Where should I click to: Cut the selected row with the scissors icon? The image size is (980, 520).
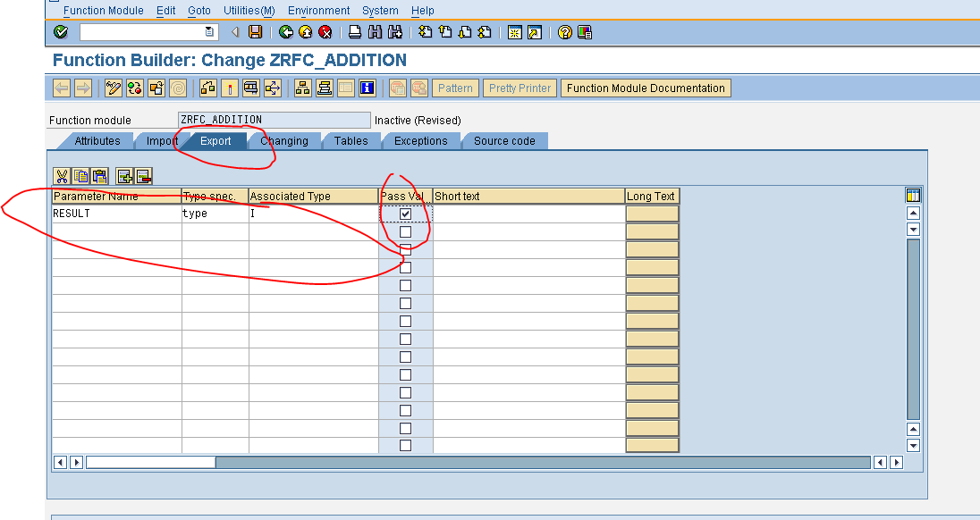coord(62,176)
